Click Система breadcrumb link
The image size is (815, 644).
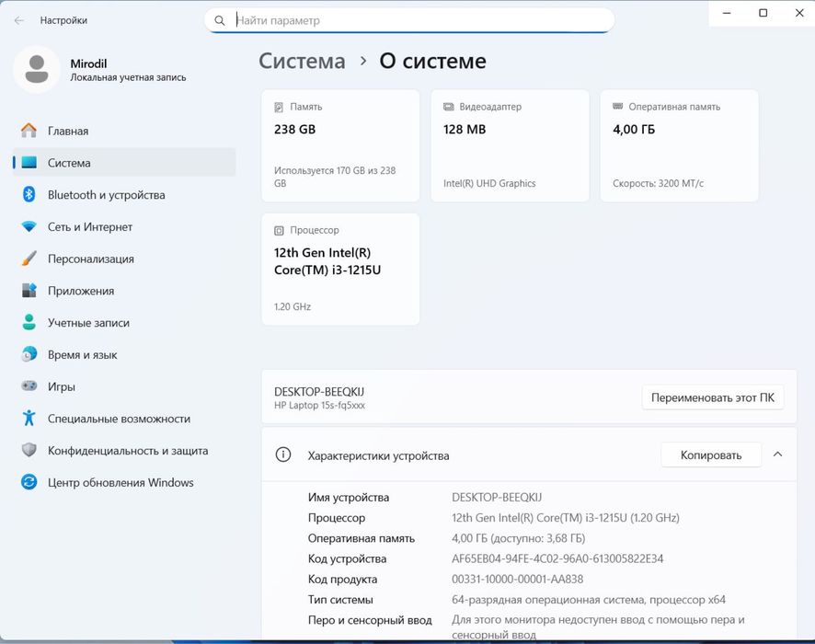point(302,62)
